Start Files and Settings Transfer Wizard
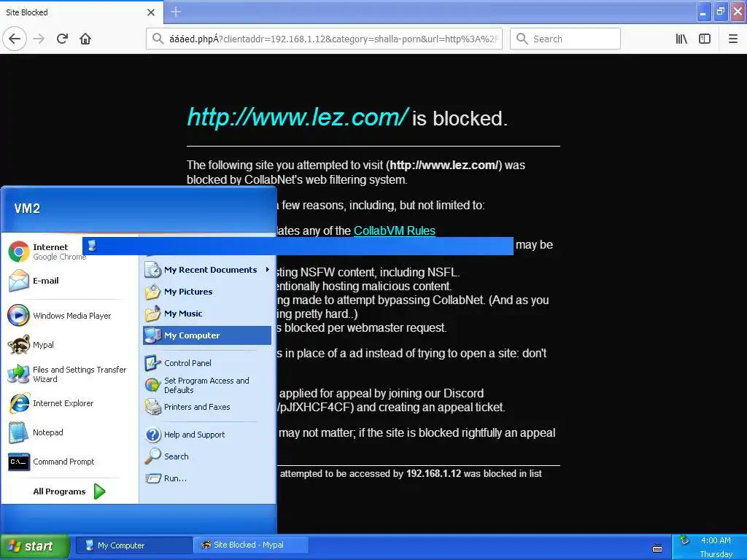The height and width of the screenshot is (560, 747). [68, 374]
